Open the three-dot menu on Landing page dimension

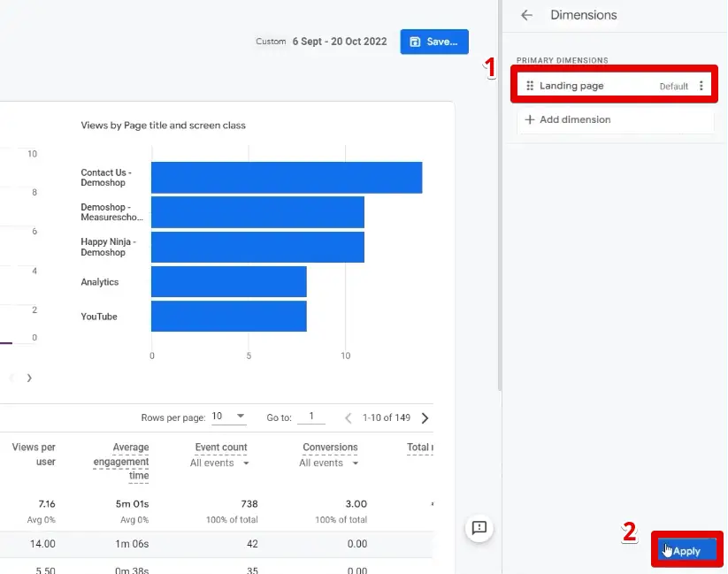701,85
